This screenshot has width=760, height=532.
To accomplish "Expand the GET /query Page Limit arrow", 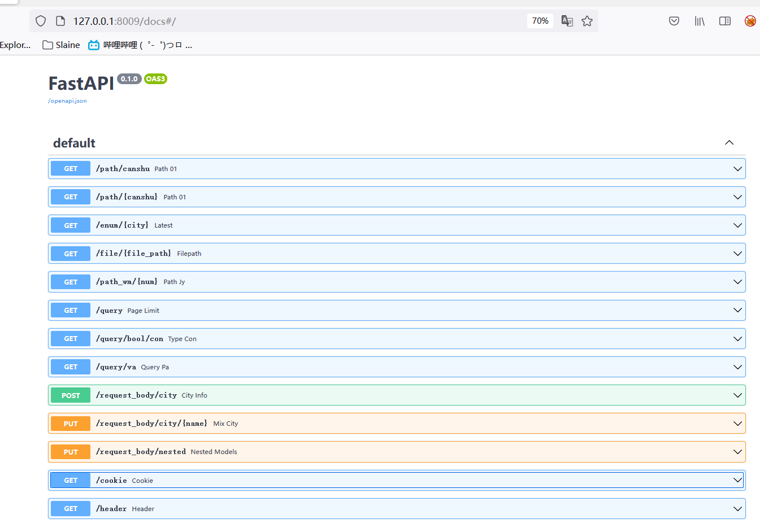I will pos(737,310).
